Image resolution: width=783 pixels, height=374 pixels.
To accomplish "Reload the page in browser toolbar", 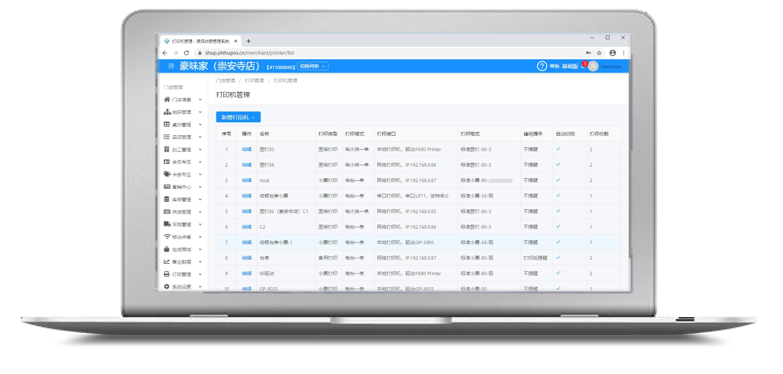I will [186, 52].
